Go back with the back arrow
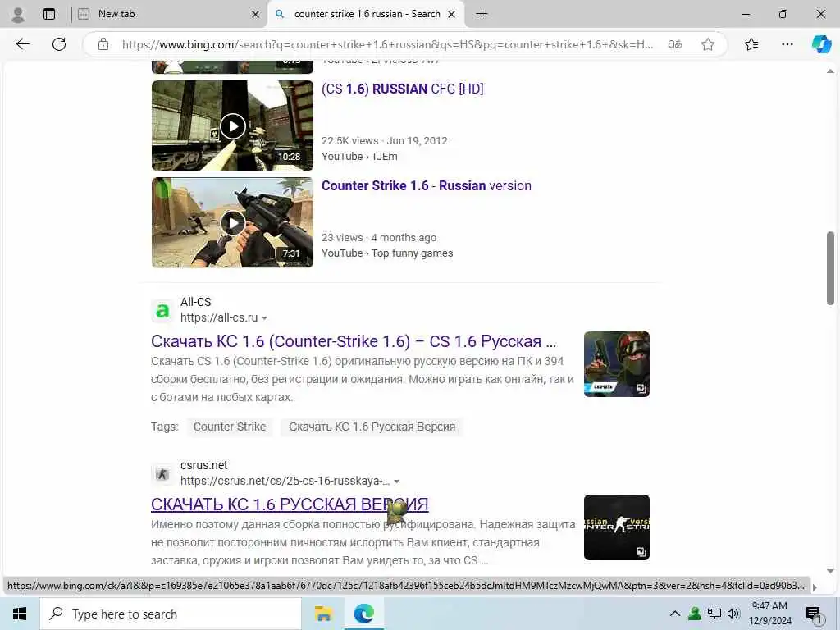 click(22, 44)
